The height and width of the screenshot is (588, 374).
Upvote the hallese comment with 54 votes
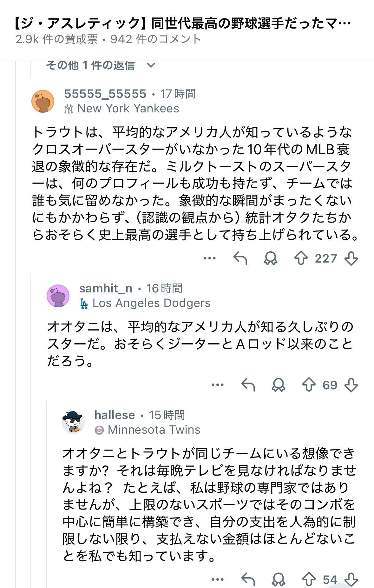click(x=309, y=580)
